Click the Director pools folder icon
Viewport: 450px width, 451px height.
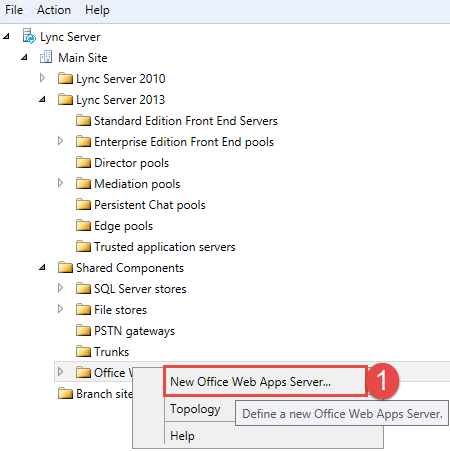[x=83, y=163]
